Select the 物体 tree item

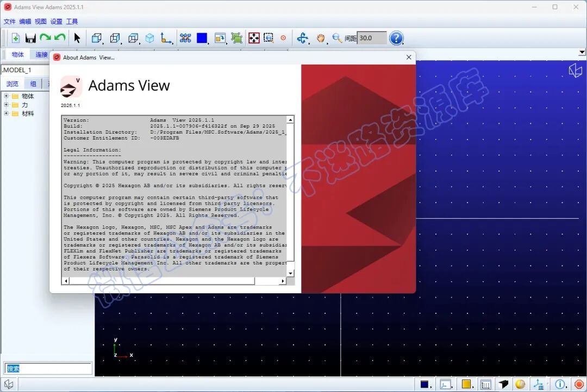pyautogui.click(x=28, y=96)
